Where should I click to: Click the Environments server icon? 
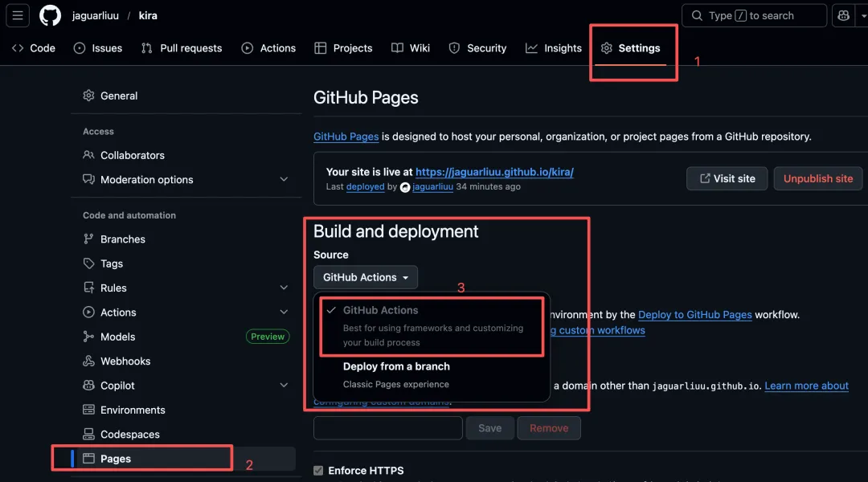tap(88, 410)
